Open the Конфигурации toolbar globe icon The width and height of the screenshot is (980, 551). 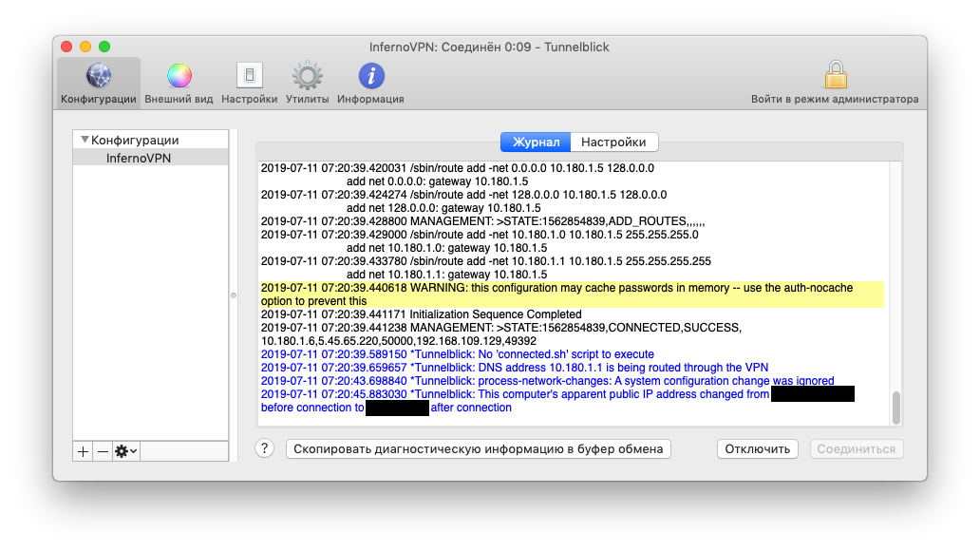coord(99,76)
